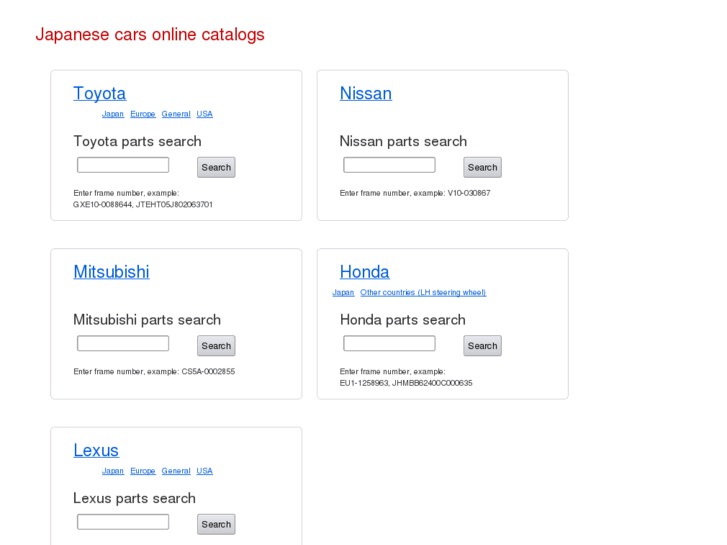Open Honda Other countries (LH steering wheel)
Viewport: 727px width, 545px height.
click(423, 293)
